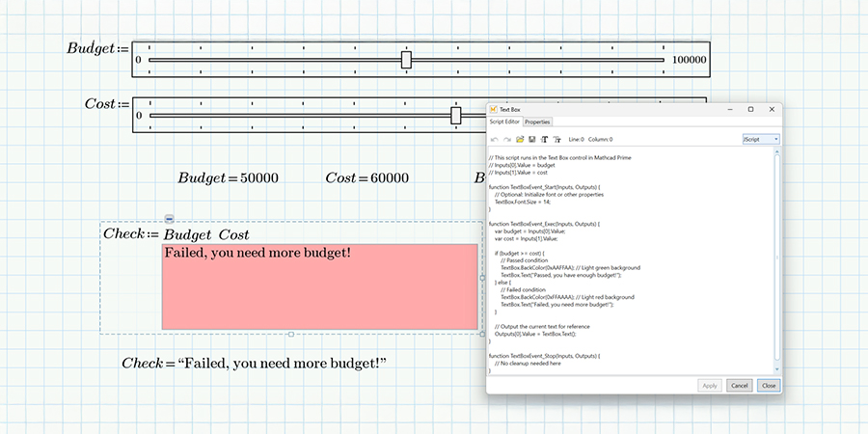
Task: Click the redo icon in Script Editor toolbar
Action: pyautogui.click(x=507, y=140)
